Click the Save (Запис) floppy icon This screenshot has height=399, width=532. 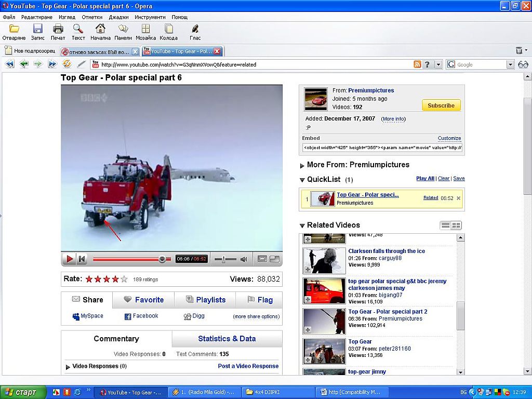[37, 29]
